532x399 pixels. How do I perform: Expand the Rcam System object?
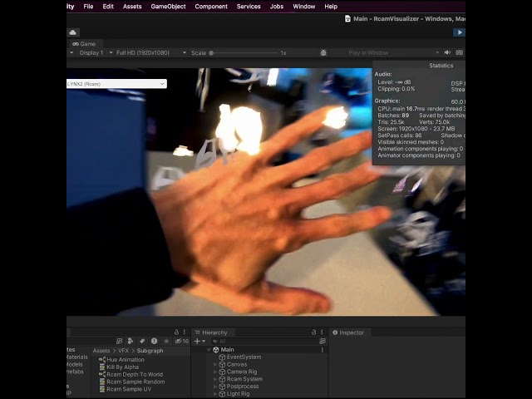(215, 379)
